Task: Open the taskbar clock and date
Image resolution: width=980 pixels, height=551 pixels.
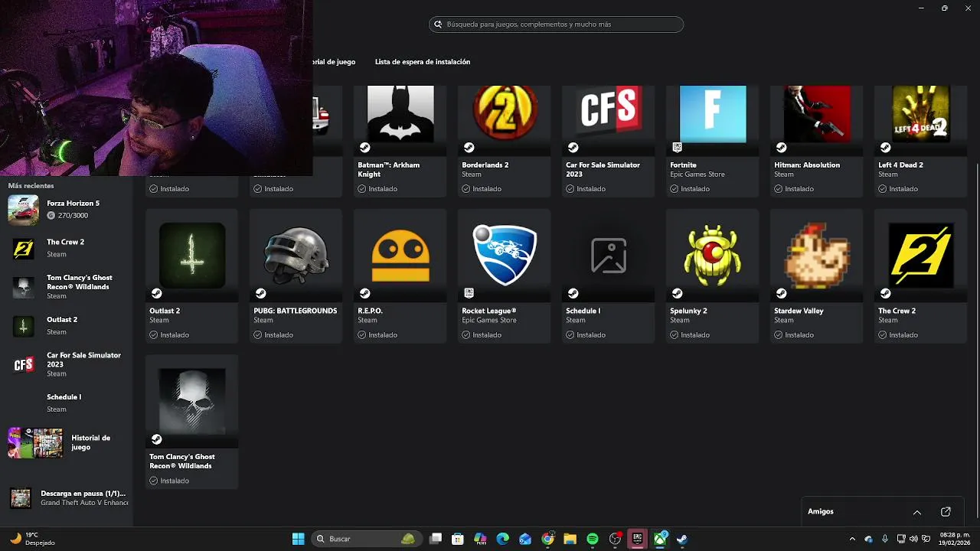Action: point(955,539)
